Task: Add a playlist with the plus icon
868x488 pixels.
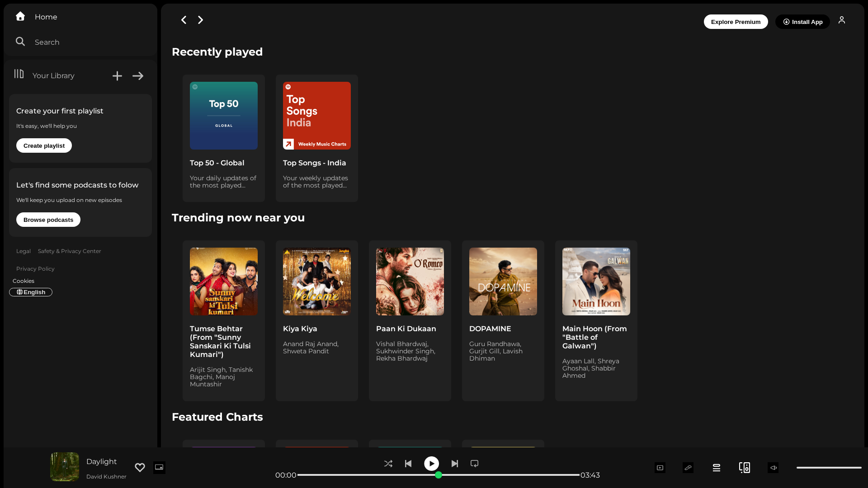Action: 117,76
